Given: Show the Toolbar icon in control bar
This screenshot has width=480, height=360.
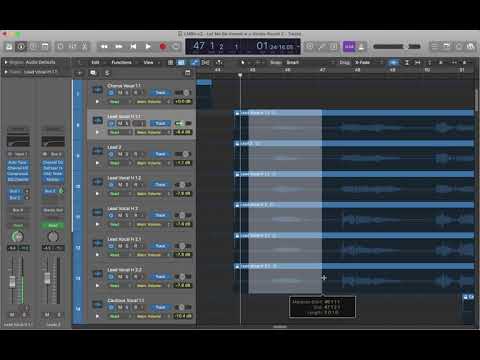Looking at the screenshot, I should point(45,47).
